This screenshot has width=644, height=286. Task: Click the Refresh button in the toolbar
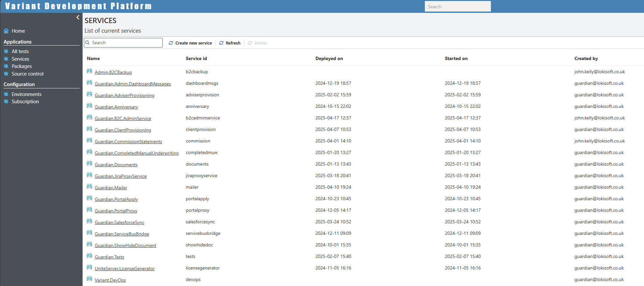(x=230, y=43)
